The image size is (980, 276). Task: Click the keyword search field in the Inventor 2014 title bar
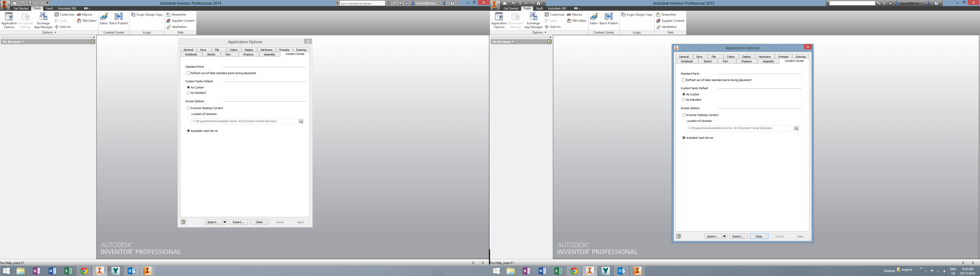point(362,3)
